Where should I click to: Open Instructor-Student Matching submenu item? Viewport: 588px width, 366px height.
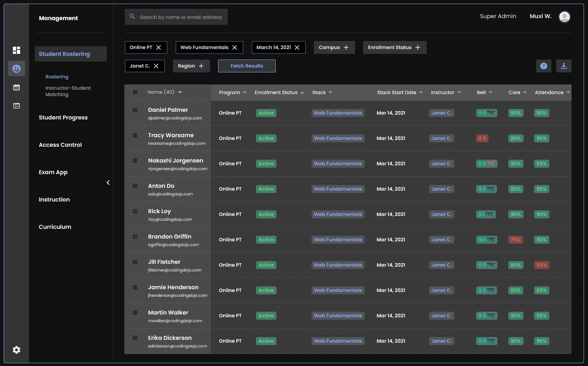[68, 91]
